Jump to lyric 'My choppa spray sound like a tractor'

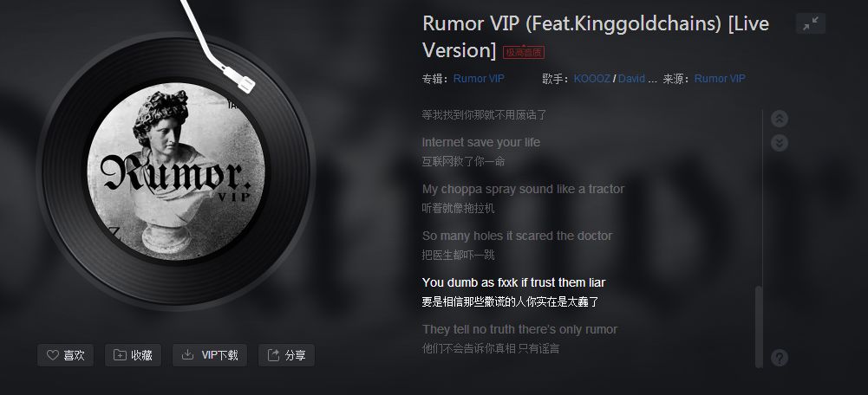pyautogui.click(x=523, y=189)
